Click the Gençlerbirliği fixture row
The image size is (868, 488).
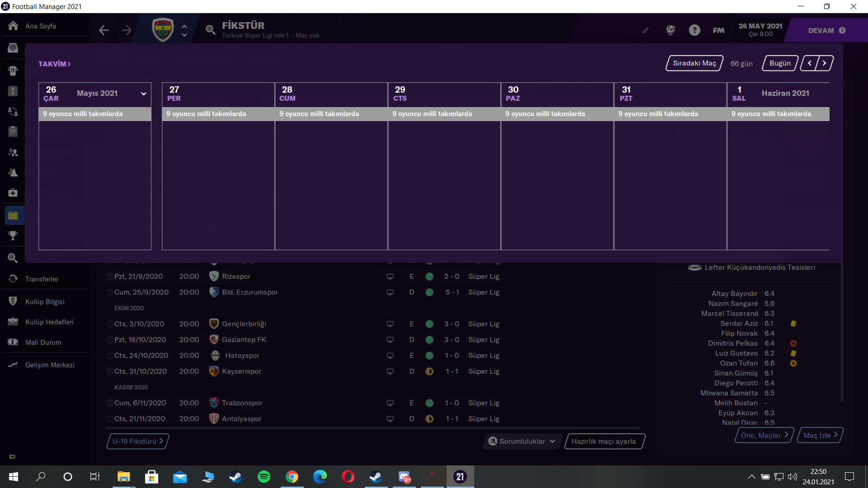click(x=373, y=324)
